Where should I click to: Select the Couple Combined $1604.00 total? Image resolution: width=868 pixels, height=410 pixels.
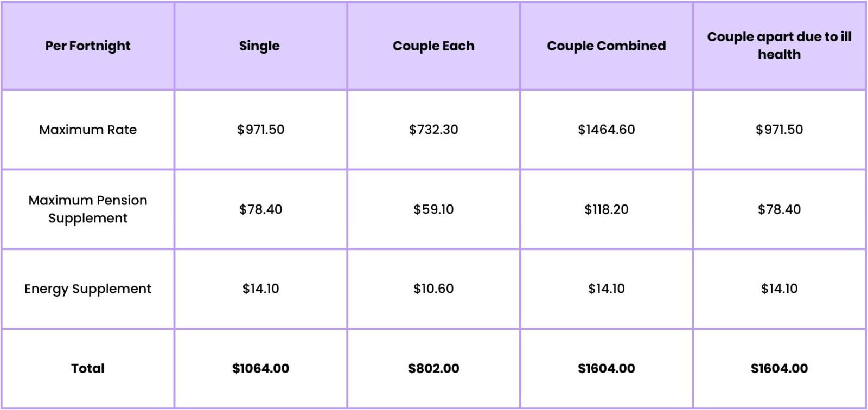[x=607, y=368]
